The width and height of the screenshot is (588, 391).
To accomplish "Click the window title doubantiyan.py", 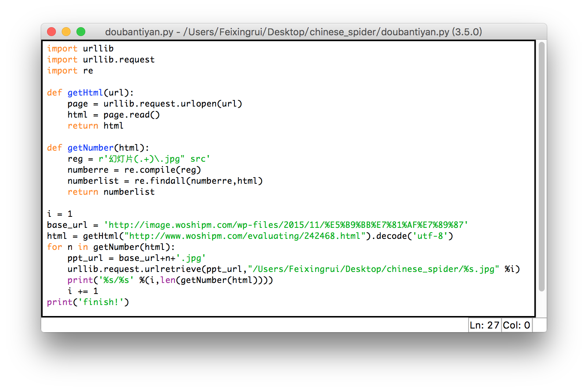I will 293,32.
